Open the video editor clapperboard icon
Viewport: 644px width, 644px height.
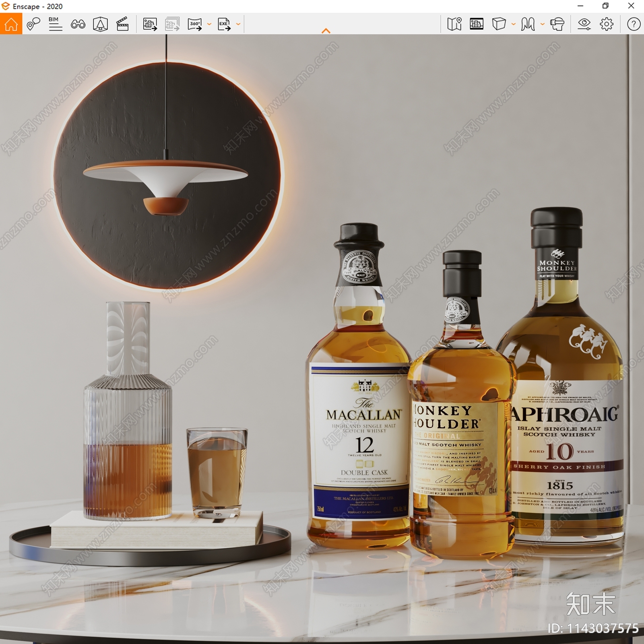pos(122,24)
